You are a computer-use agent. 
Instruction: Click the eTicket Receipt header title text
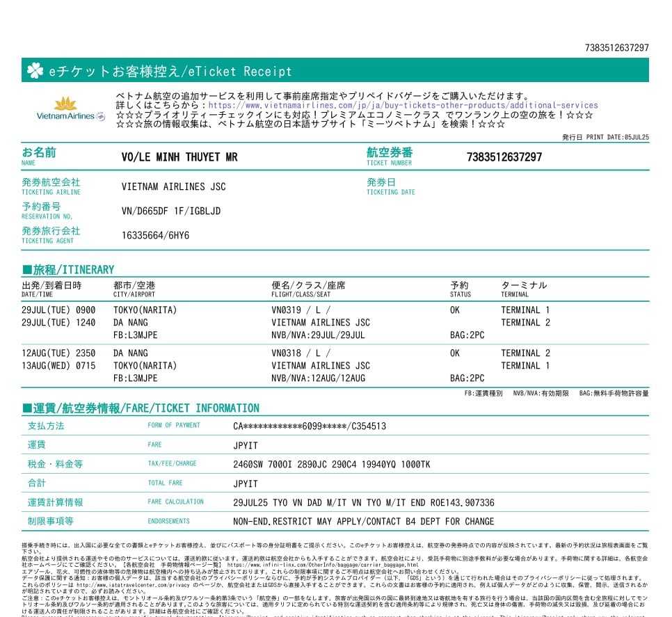pos(170,71)
